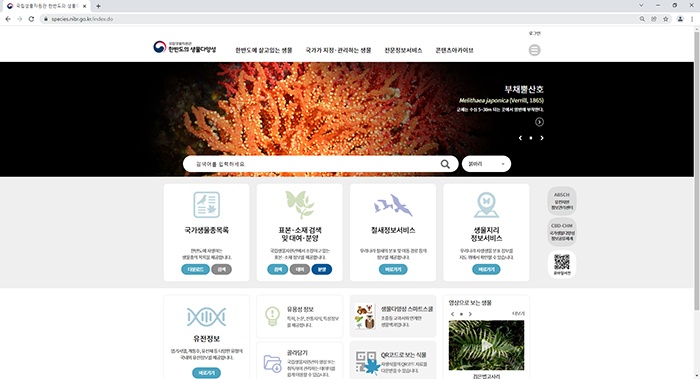This screenshot has width=700, height=379.
Task: Open the hamburger full menu icon
Action: [534, 50]
